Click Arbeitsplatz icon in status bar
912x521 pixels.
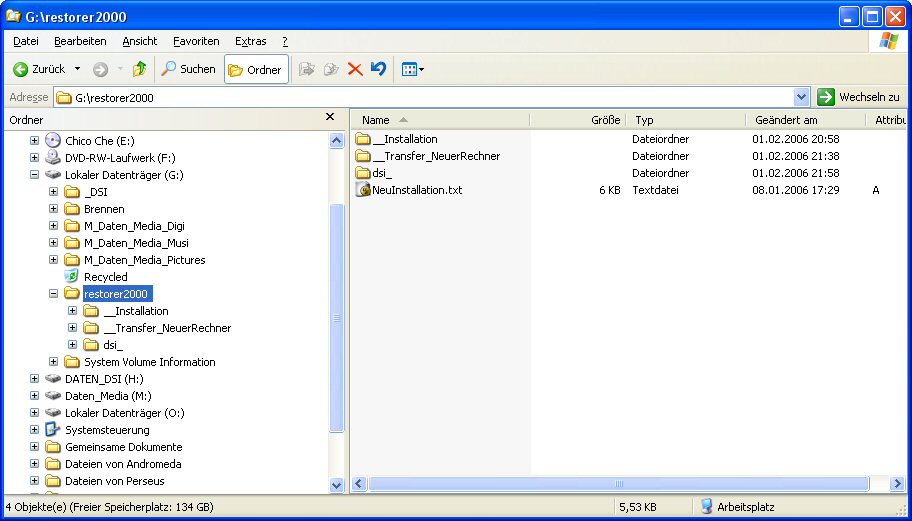[x=706, y=506]
